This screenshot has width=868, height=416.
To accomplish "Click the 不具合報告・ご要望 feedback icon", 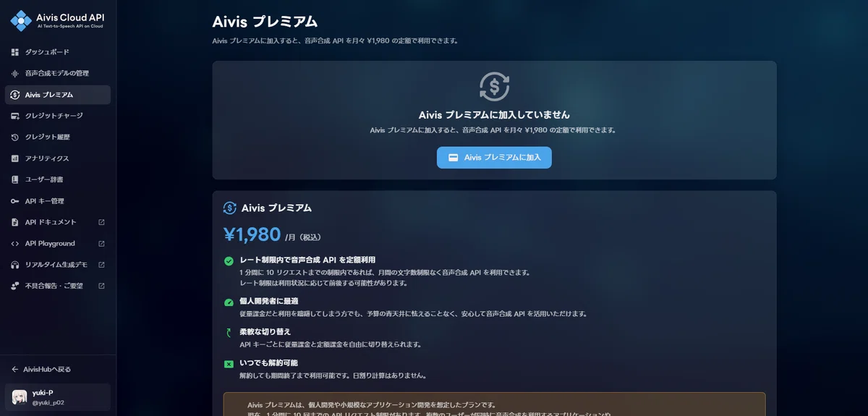I will click(x=15, y=286).
